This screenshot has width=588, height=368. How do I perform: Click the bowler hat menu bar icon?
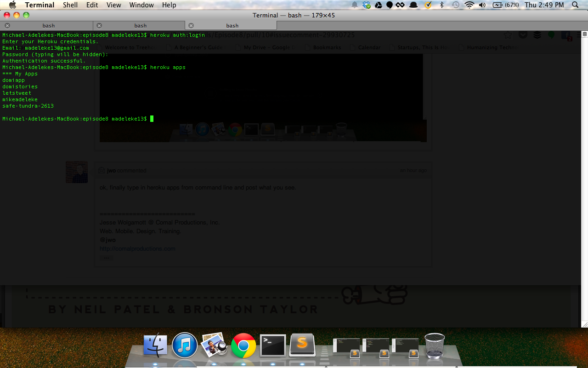413,5
